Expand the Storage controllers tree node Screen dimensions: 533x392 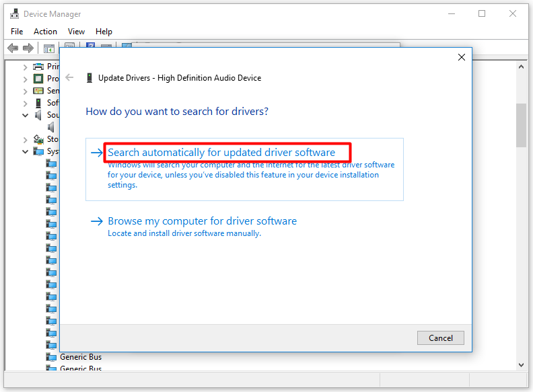pos(25,140)
